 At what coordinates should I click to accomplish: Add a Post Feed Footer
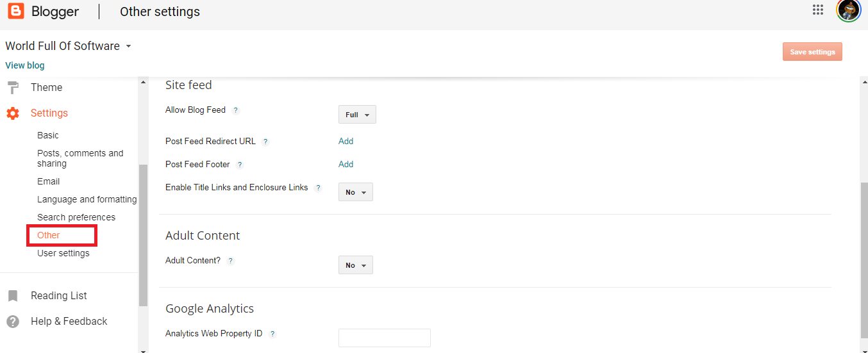tap(346, 165)
